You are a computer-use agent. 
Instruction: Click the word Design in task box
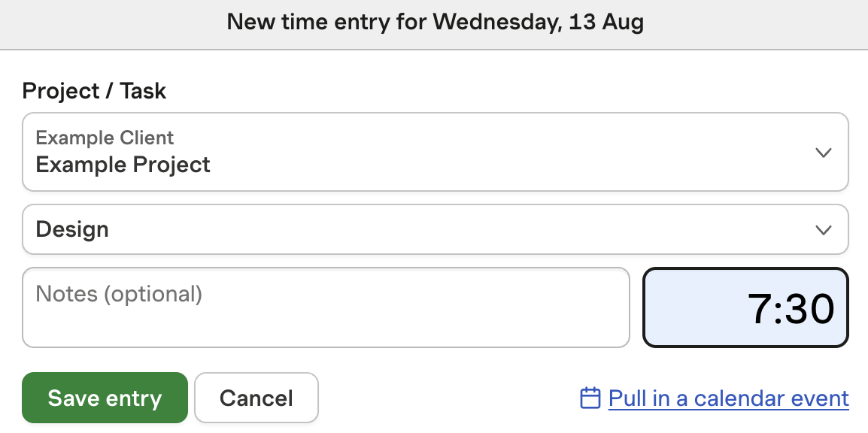tap(72, 229)
